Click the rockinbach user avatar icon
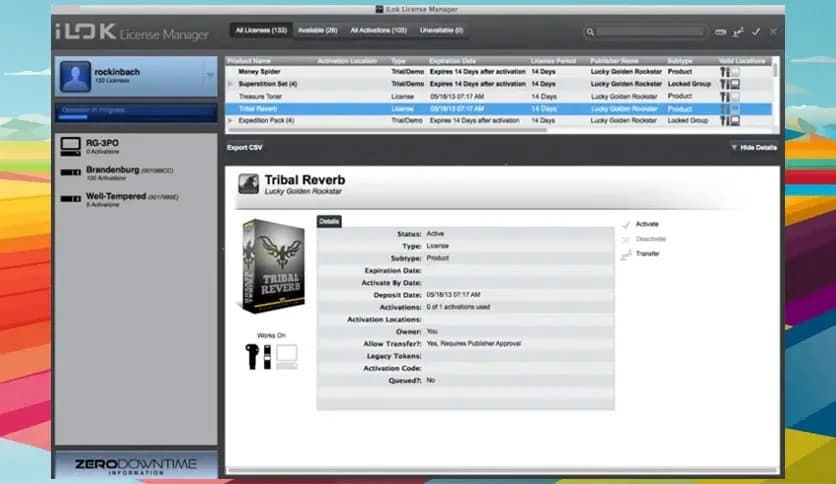Image resolution: width=836 pixels, height=484 pixels. pyautogui.click(x=75, y=76)
